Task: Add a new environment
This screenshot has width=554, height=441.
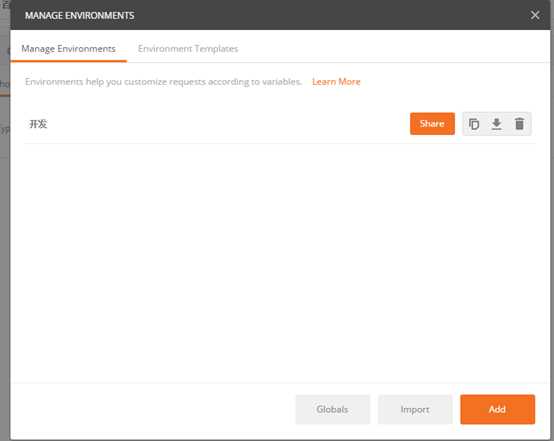Action: [497, 409]
